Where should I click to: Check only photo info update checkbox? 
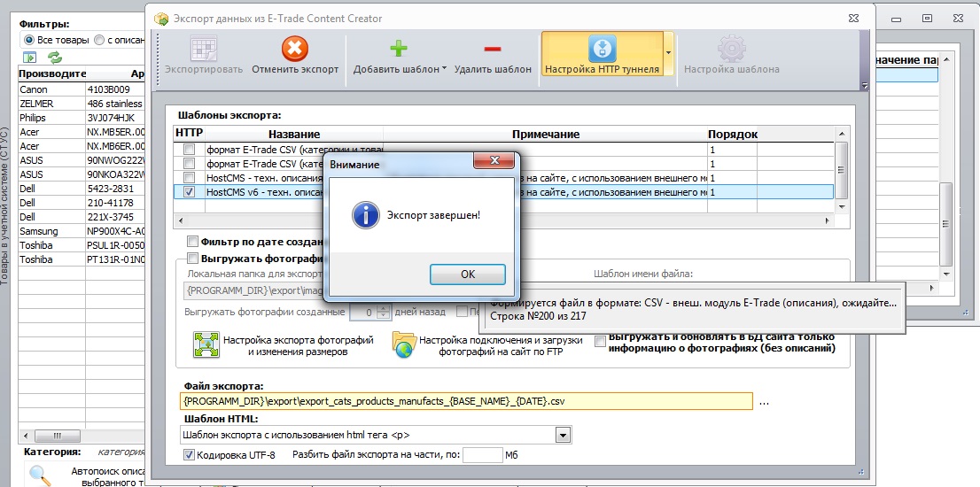pyautogui.click(x=601, y=342)
